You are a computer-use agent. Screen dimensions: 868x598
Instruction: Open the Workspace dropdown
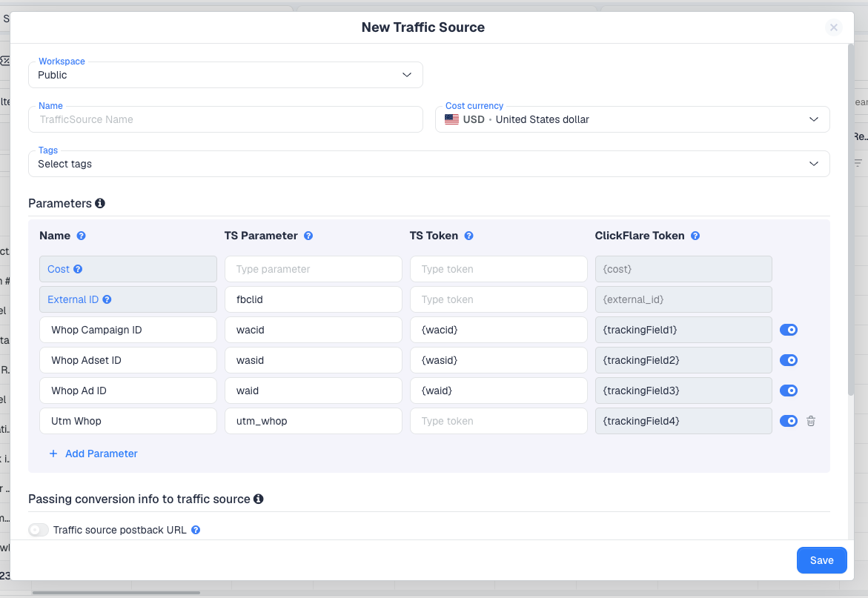(x=225, y=75)
